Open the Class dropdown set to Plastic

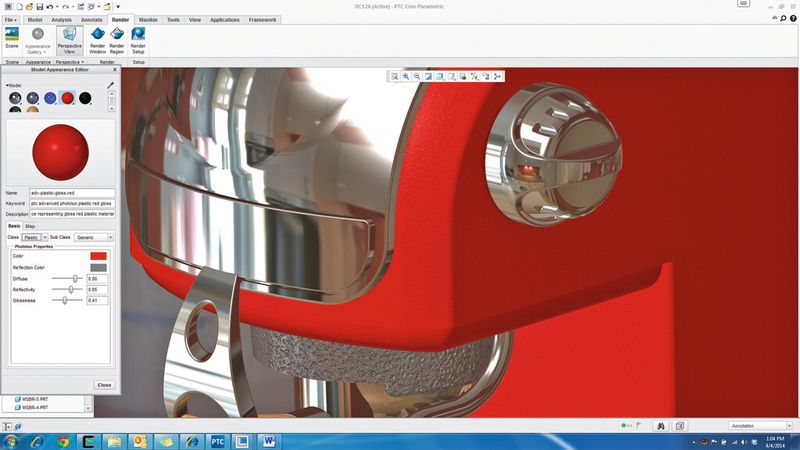(x=35, y=237)
